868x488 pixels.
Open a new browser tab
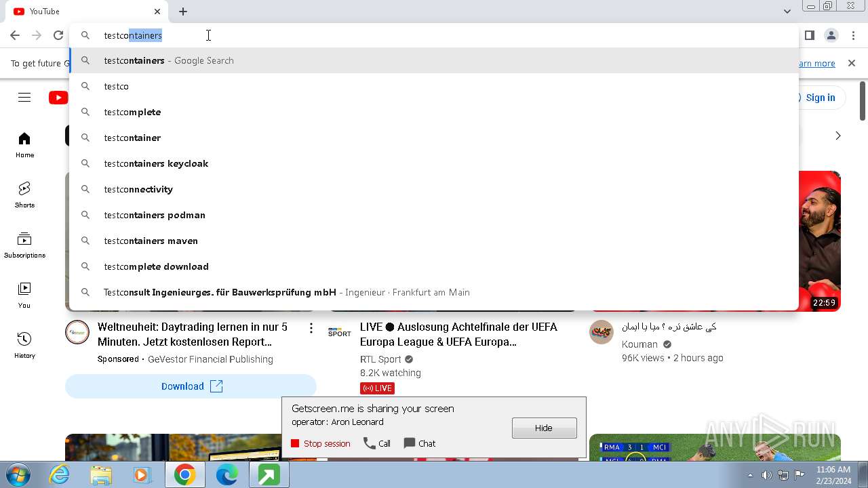tap(183, 12)
